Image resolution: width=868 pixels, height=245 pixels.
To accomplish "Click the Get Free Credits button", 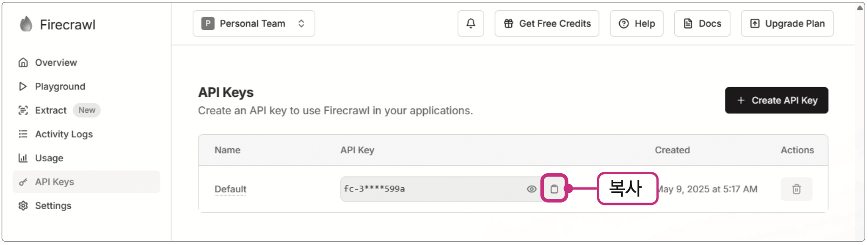I will pos(547,23).
